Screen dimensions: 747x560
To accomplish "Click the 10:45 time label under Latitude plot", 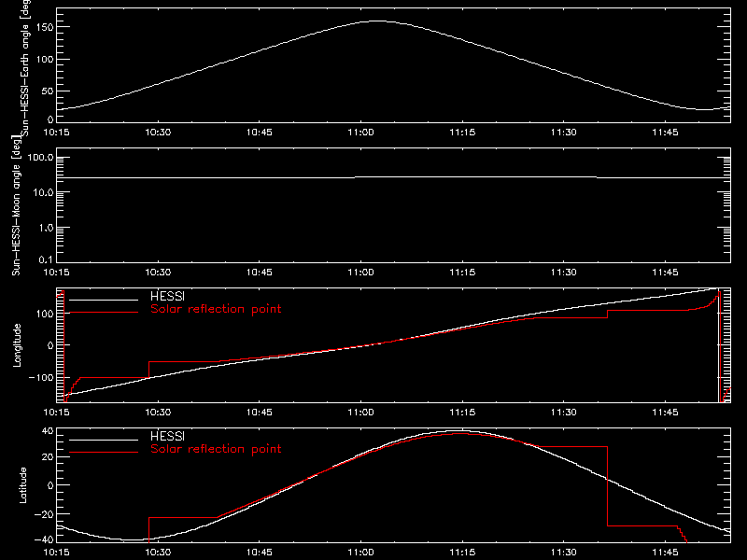I will click(260, 553).
